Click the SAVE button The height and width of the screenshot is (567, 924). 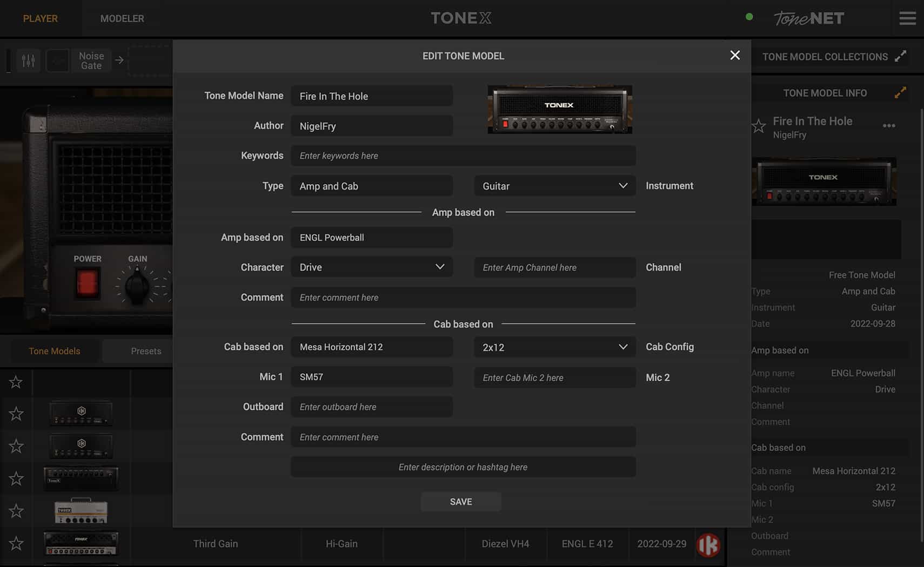461,501
